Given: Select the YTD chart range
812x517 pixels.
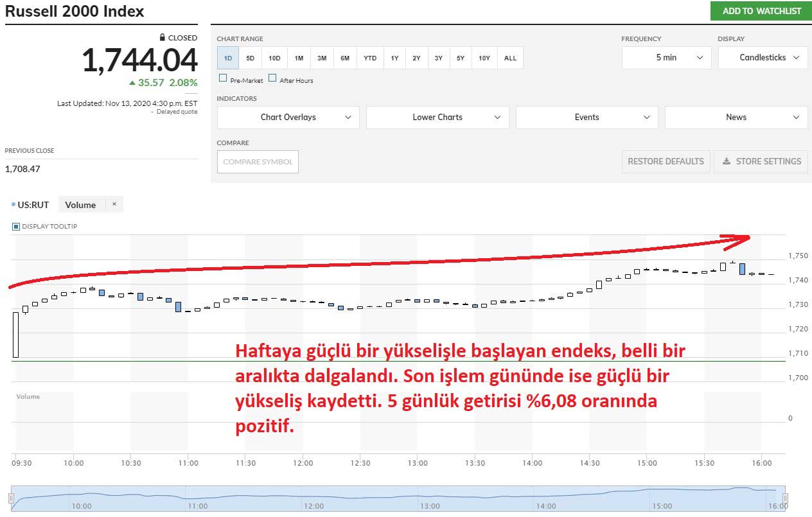Looking at the screenshot, I should pyautogui.click(x=370, y=58).
